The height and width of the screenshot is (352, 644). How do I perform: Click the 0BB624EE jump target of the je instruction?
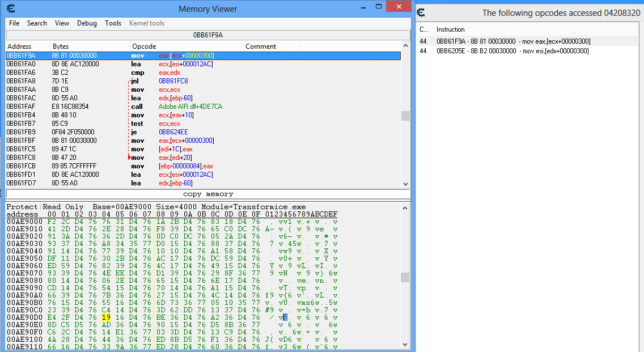[x=173, y=132]
